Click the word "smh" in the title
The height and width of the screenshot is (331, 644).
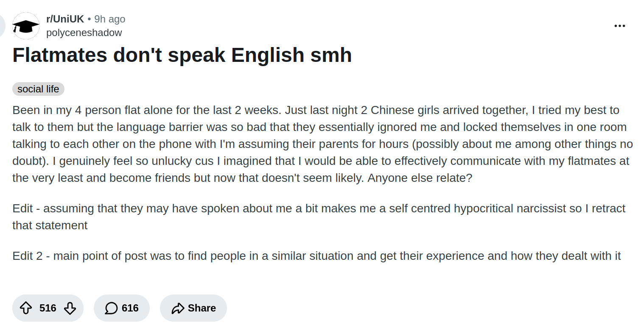[332, 55]
